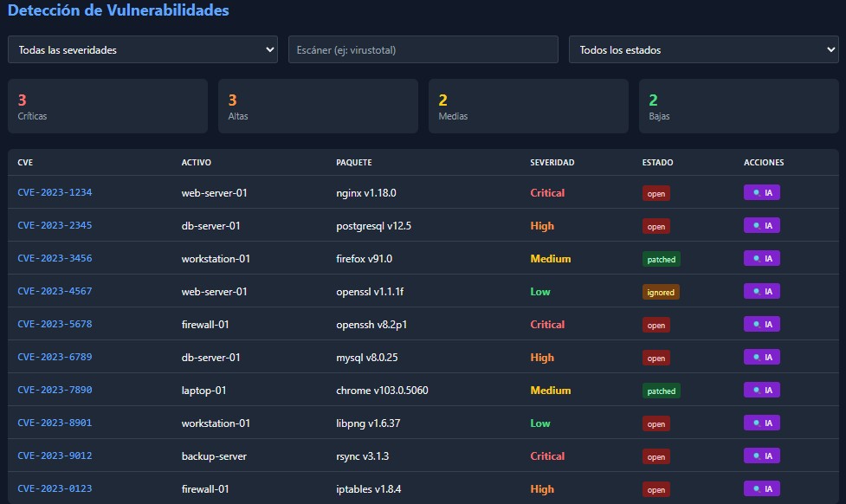Open the Todas las severidades dropdown
The height and width of the screenshot is (504, 846).
142,49
